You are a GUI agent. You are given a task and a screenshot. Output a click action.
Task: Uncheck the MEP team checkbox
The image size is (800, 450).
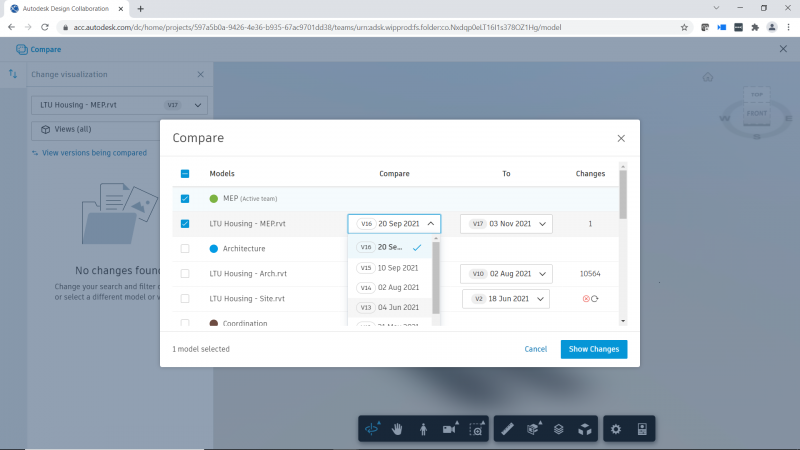[x=185, y=199]
